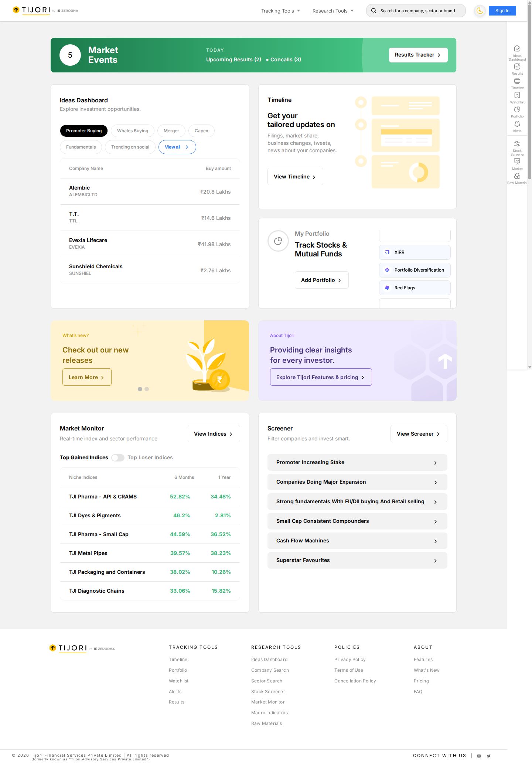Open Results icon in right sidebar
The width and height of the screenshot is (532, 763).
tap(517, 67)
